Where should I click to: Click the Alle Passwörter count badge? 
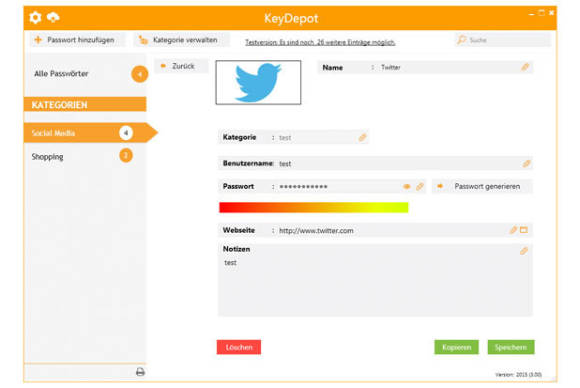click(139, 74)
